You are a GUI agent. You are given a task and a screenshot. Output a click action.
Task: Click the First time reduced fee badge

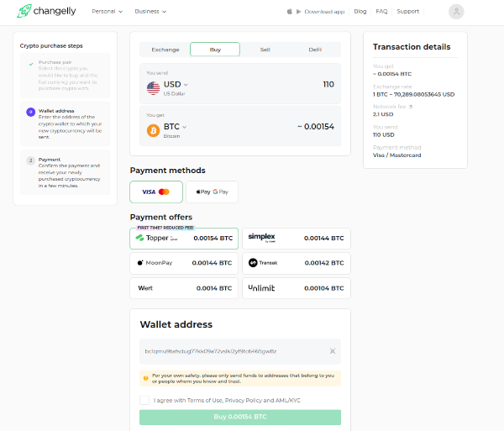pos(165,228)
